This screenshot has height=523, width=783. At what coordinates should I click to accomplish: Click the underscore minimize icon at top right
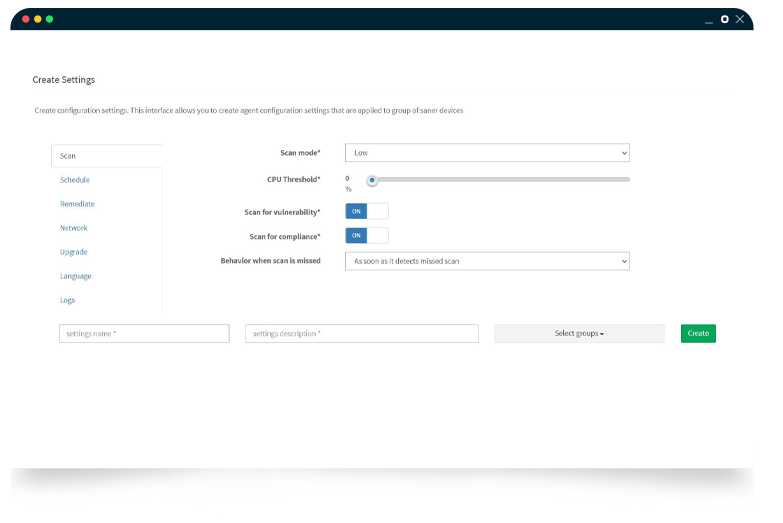(709, 22)
